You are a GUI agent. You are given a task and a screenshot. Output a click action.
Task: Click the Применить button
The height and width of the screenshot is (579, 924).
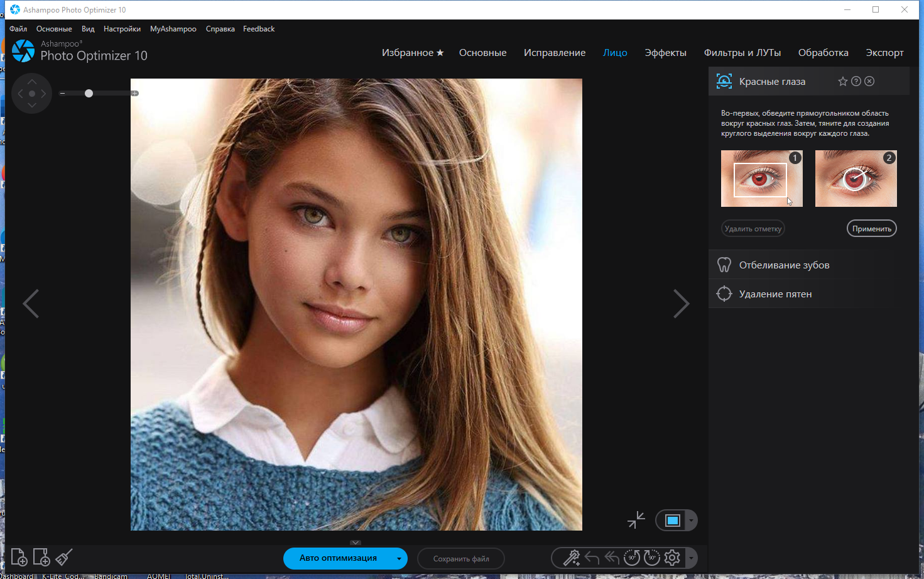click(x=872, y=229)
